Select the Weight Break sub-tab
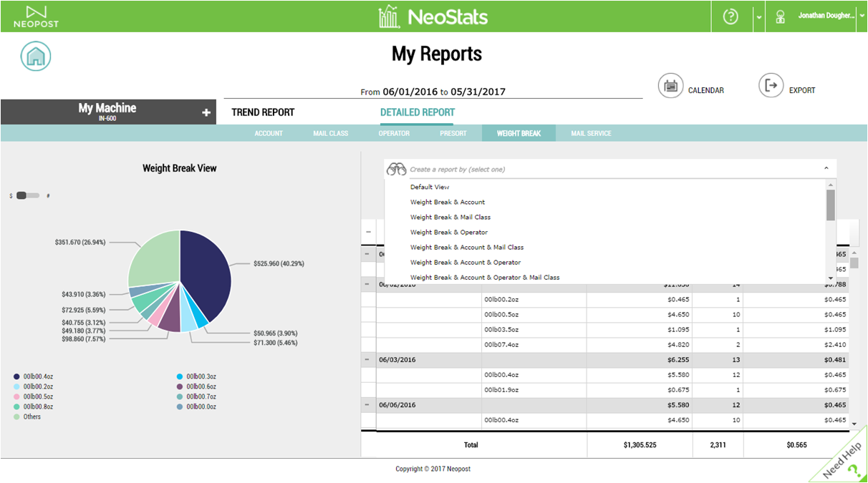868x483 pixels. [x=519, y=133]
